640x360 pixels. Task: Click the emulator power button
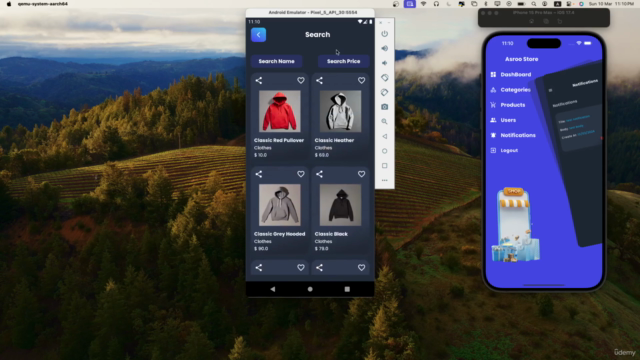[x=384, y=34]
